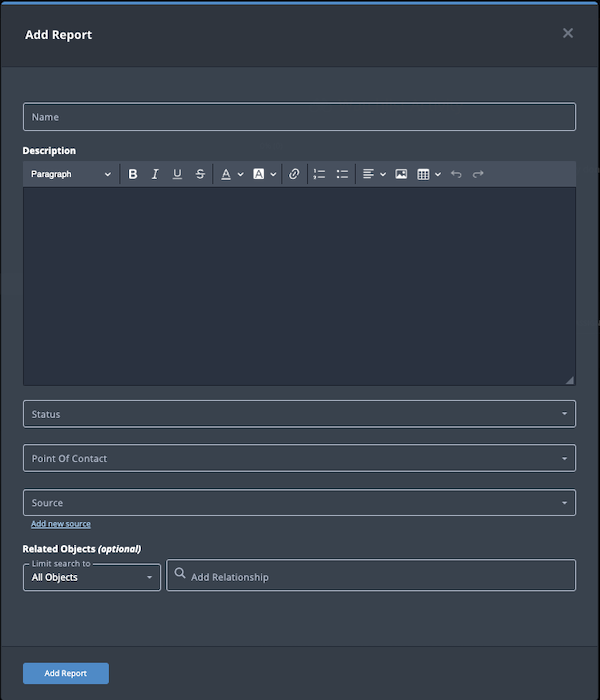The width and height of the screenshot is (600, 700).
Task: Open the text alignment options arrow
Action: [383, 174]
